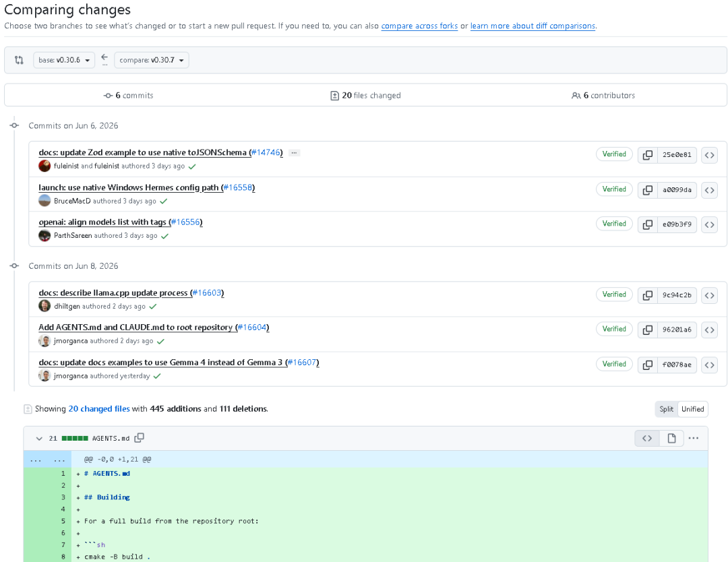This screenshot has height=562, width=728.
Task: Browse repository at commit f0078ae
Action: point(709,365)
